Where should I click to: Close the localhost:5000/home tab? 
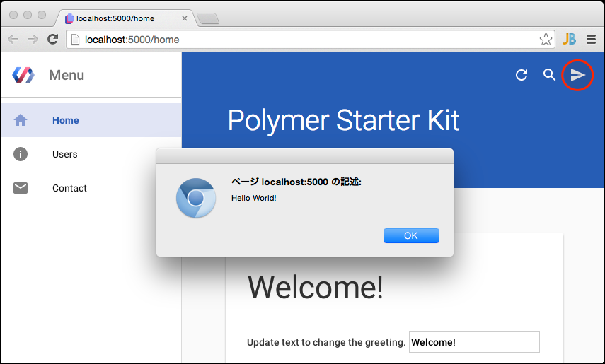click(185, 18)
